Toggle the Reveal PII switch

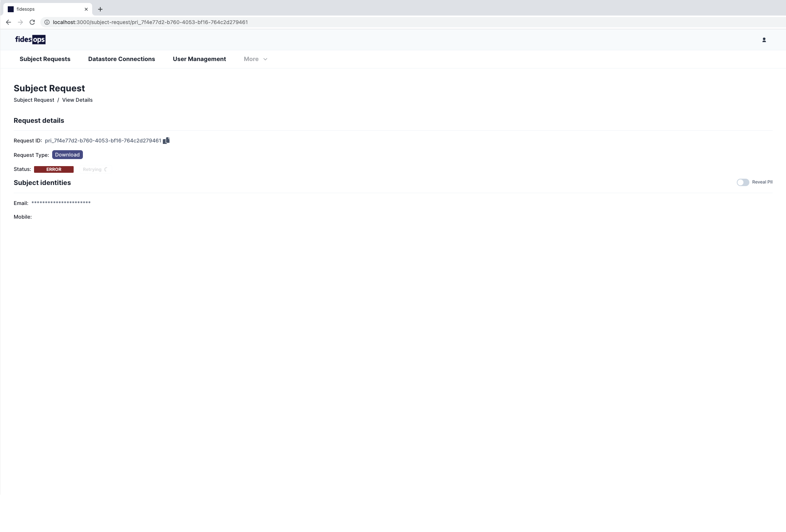pyautogui.click(x=742, y=182)
